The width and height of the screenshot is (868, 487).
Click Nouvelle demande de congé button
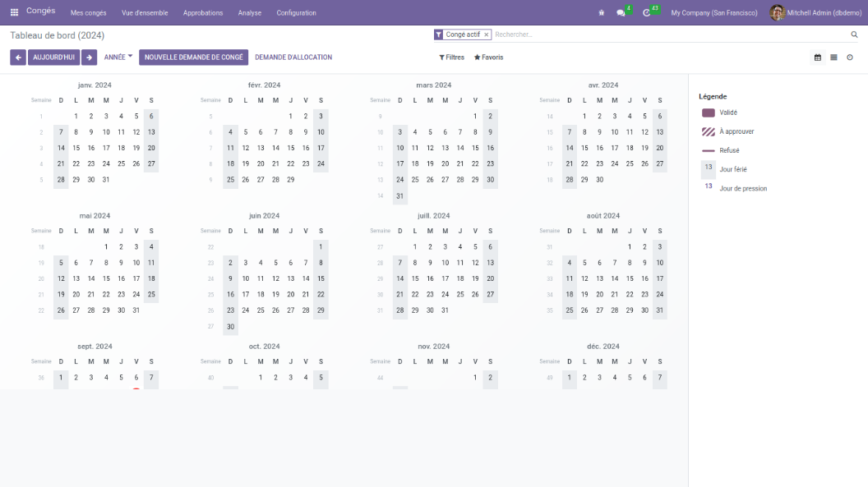(194, 57)
